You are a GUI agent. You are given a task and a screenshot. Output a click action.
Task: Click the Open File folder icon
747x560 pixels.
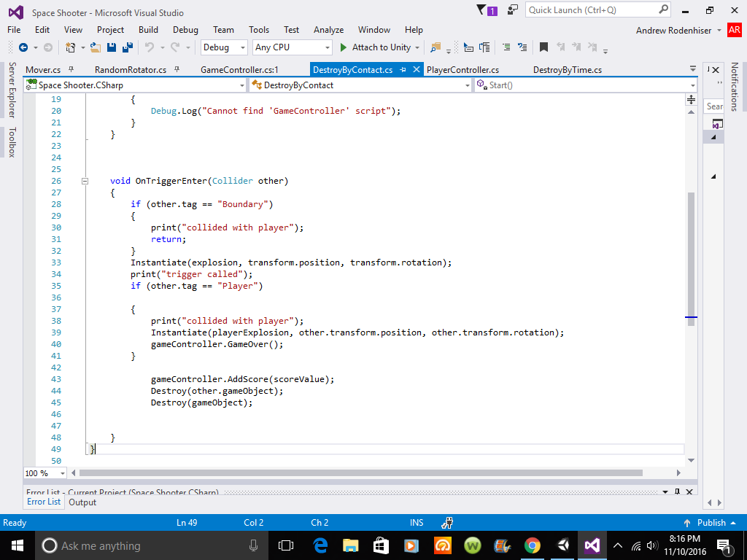(96, 47)
